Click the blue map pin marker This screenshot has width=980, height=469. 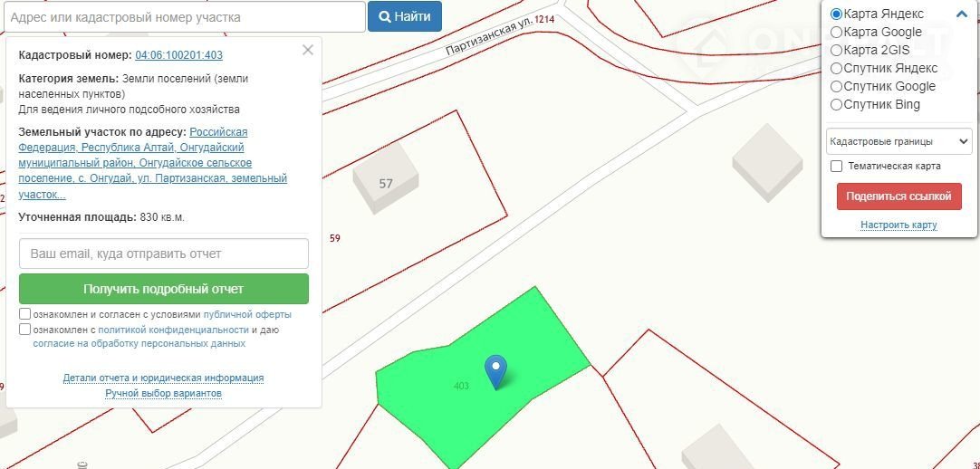pos(496,371)
